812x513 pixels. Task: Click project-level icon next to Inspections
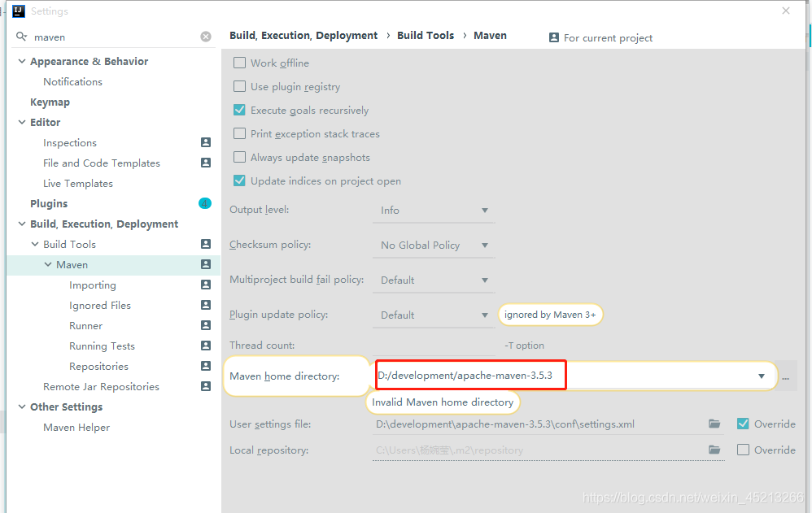point(206,142)
